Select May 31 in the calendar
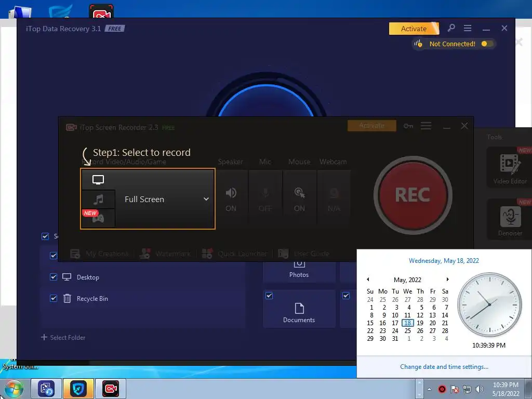This screenshot has height=399, width=532. click(x=395, y=339)
